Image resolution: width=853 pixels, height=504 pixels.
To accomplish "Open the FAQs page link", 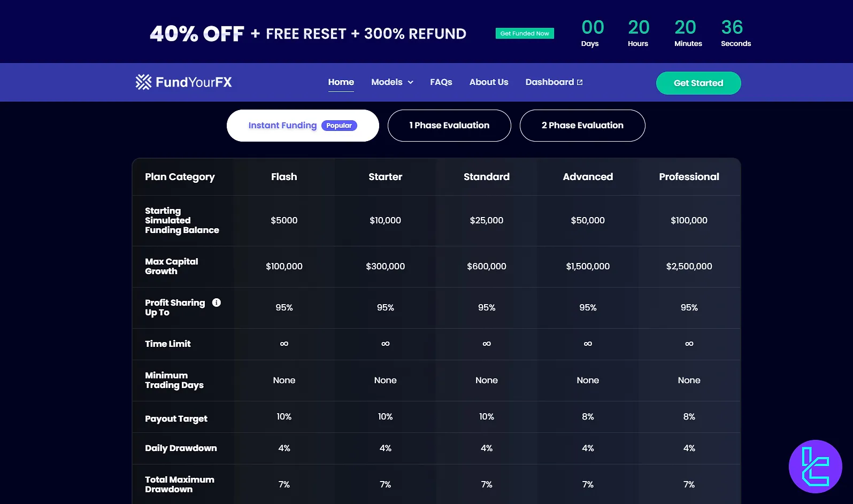I will [x=441, y=82].
